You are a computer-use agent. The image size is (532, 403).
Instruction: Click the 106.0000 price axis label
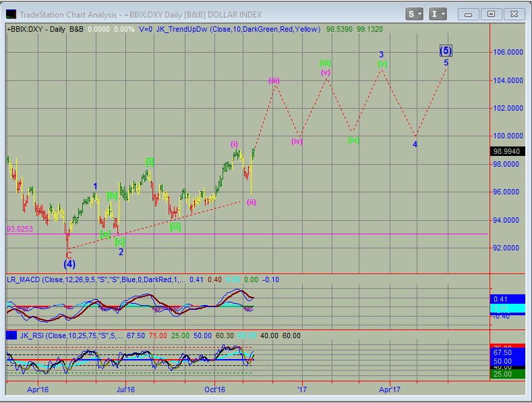[x=508, y=52]
